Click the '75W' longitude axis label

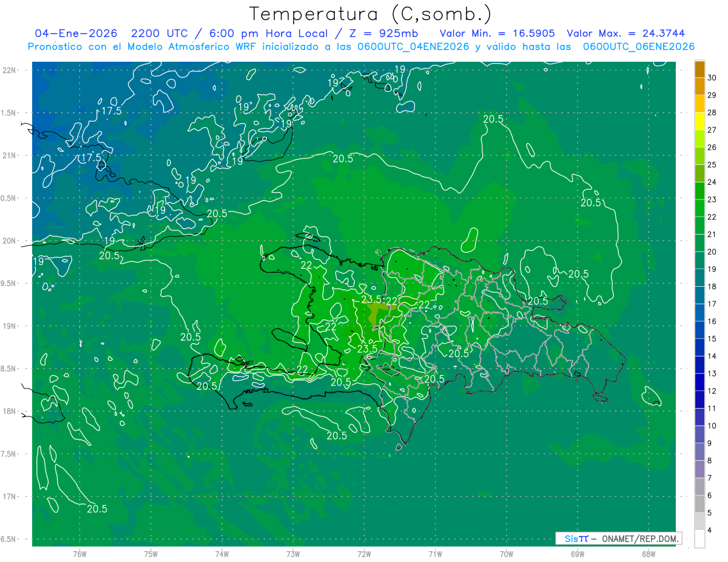tap(151, 554)
